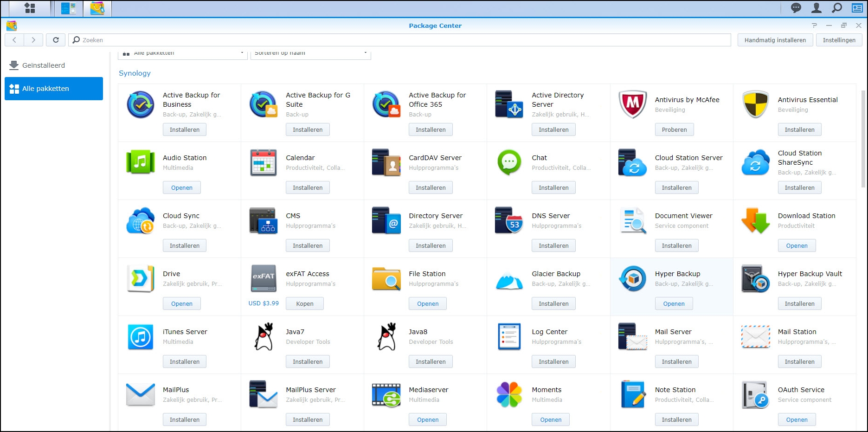Open the sort by name dropdown
This screenshot has width=868, height=432.
pos(310,53)
